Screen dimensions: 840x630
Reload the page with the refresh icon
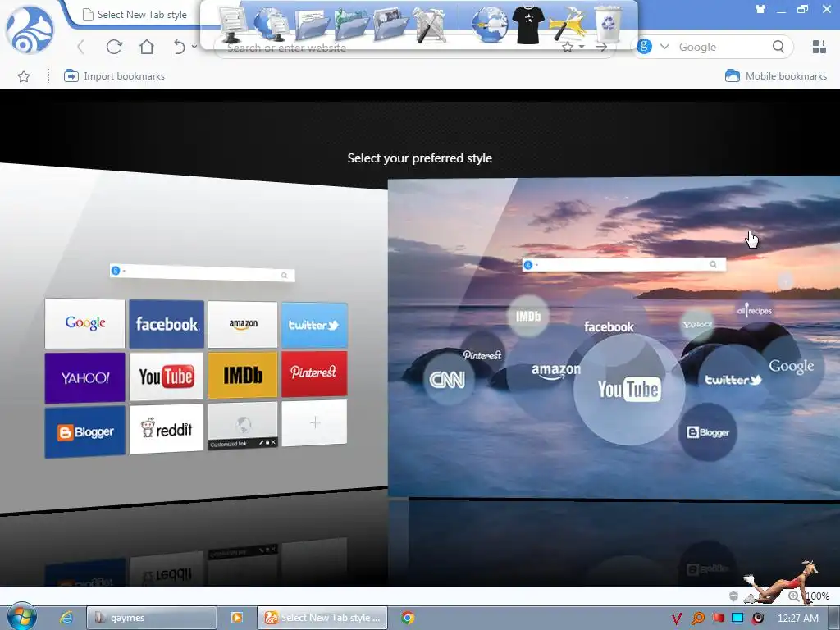tap(114, 47)
